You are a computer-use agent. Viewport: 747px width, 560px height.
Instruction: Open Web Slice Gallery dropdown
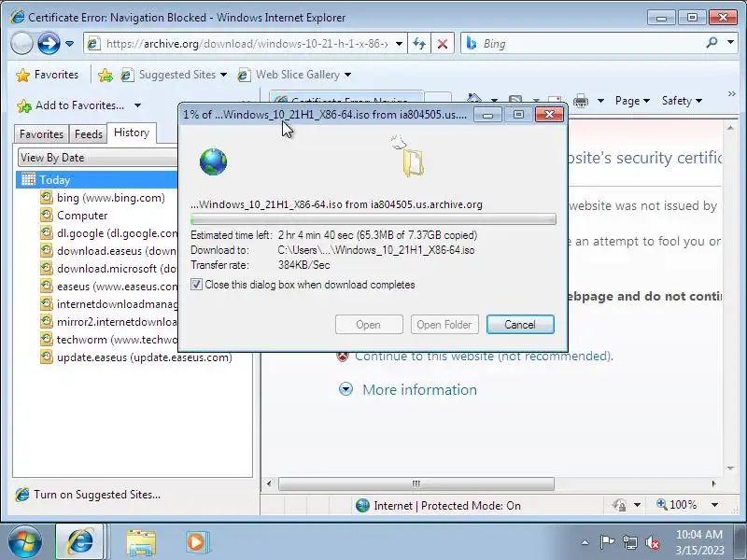(x=294, y=75)
